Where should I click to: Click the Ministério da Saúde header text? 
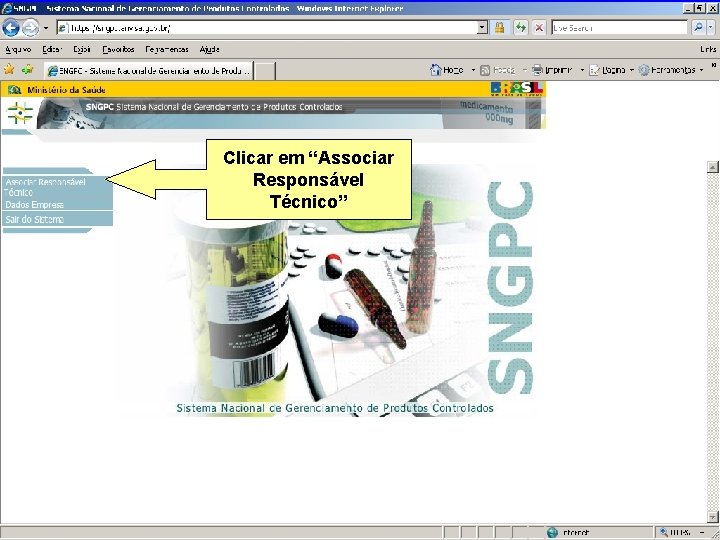coord(66,90)
